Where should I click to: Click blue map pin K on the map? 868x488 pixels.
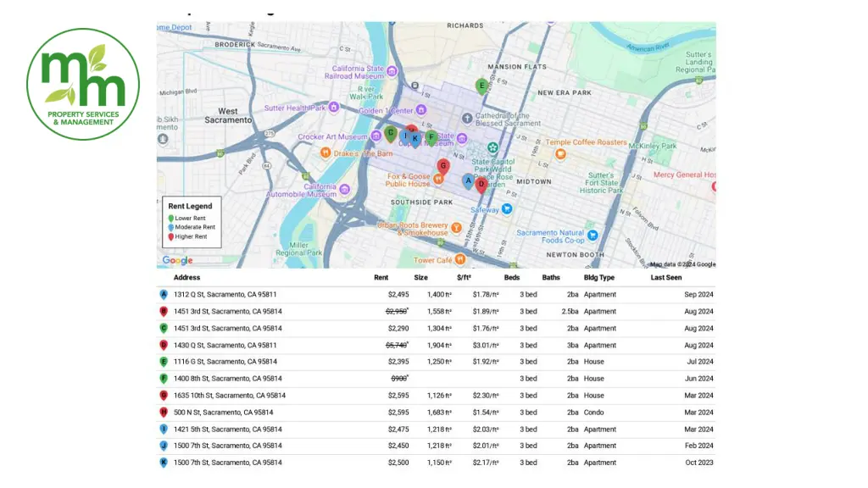[415, 140]
